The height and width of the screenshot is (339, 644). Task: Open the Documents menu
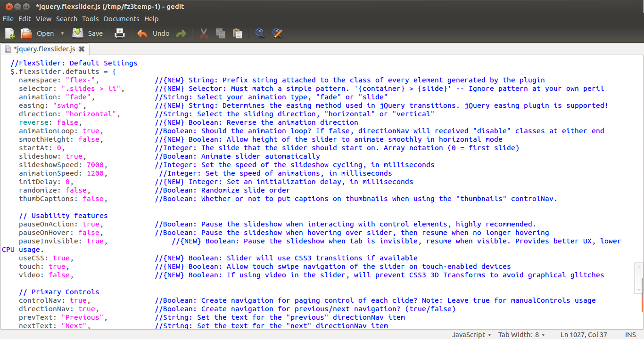click(122, 19)
